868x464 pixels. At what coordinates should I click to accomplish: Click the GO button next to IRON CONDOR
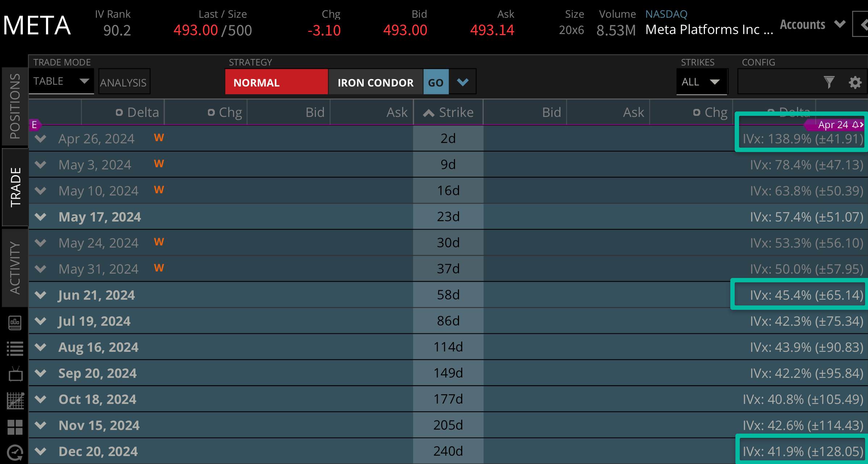tap(436, 82)
